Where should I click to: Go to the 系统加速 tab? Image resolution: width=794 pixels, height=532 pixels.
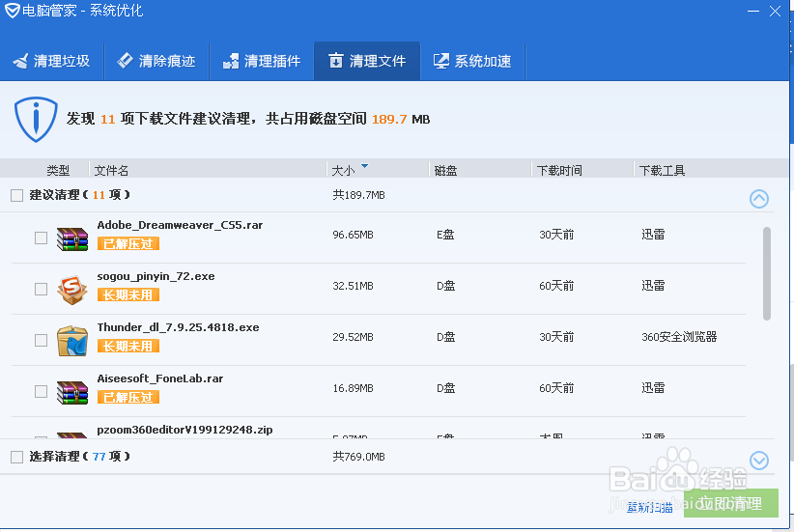(x=473, y=61)
